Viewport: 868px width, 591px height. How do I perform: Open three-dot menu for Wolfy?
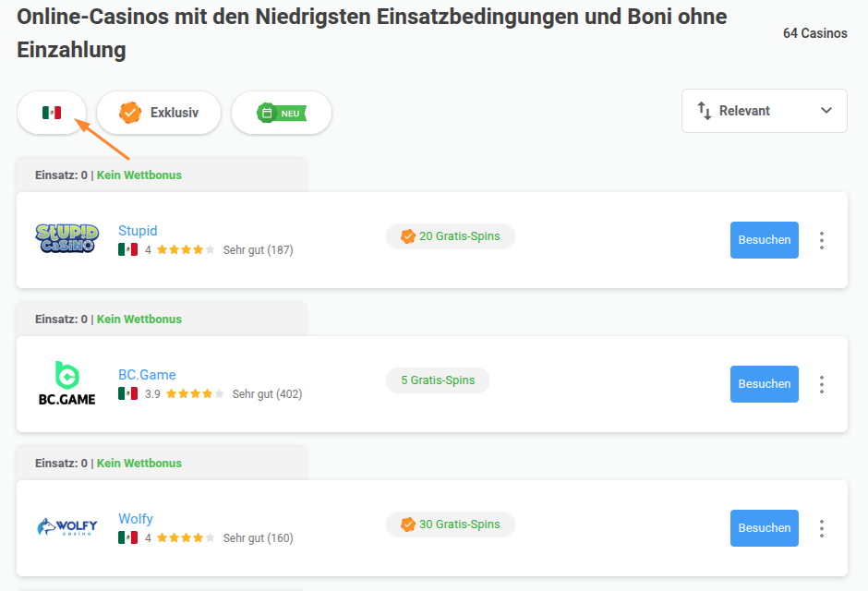point(822,528)
